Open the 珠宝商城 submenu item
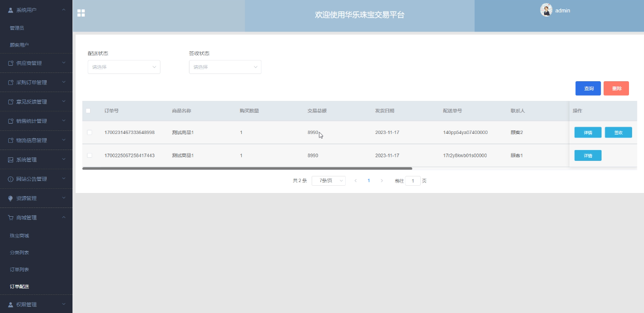Image resolution: width=644 pixels, height=313 pixels. (36, 235)
